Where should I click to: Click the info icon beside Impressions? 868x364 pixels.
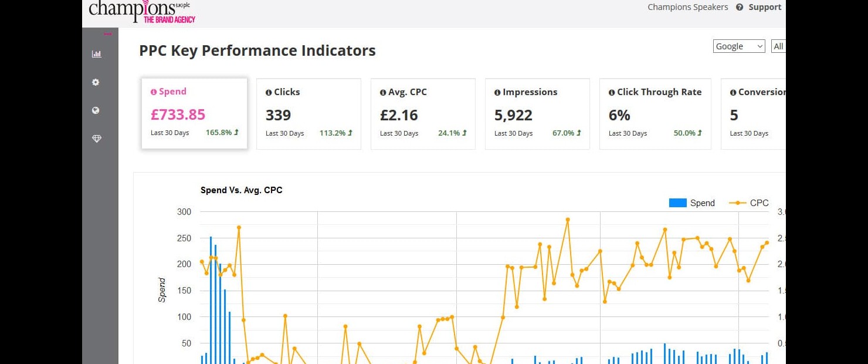(x=497, y=92)
